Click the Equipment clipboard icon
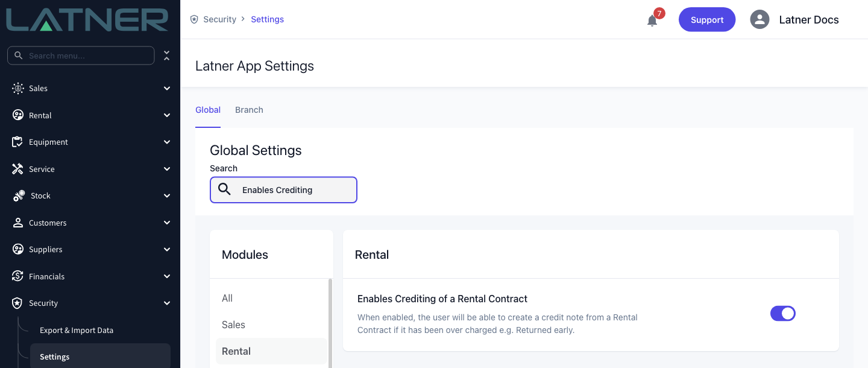868x368 pixels. click(x=18, y=142)
